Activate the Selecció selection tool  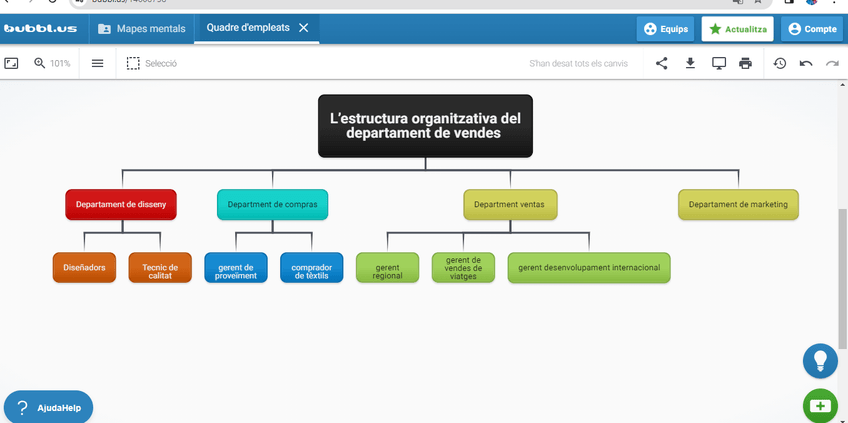152,63
